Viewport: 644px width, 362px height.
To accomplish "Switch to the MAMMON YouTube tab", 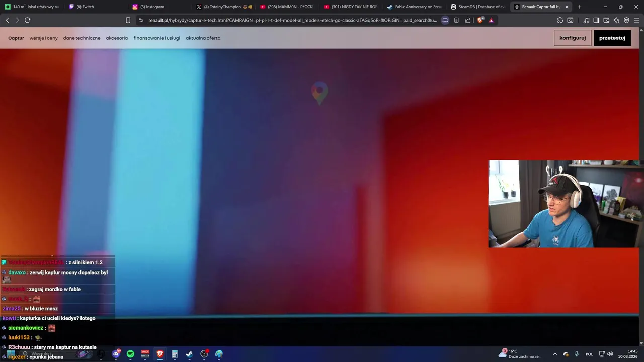I will pyautogui.click(x=288, y=7).
